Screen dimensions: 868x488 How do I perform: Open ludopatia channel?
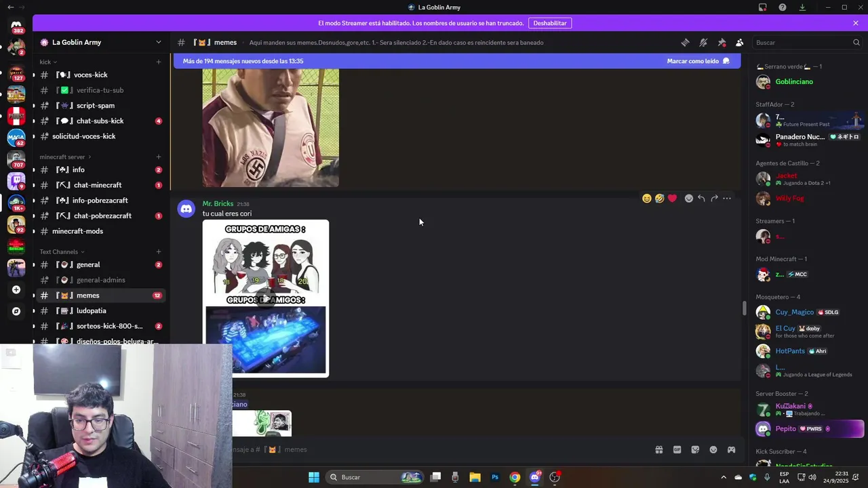[x=100, y=310]
